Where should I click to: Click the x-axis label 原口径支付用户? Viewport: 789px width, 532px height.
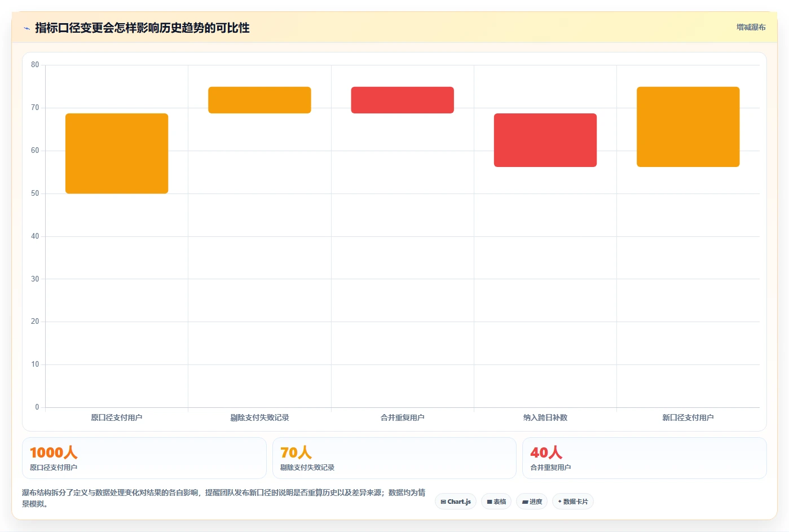click(x=117, y=417)
